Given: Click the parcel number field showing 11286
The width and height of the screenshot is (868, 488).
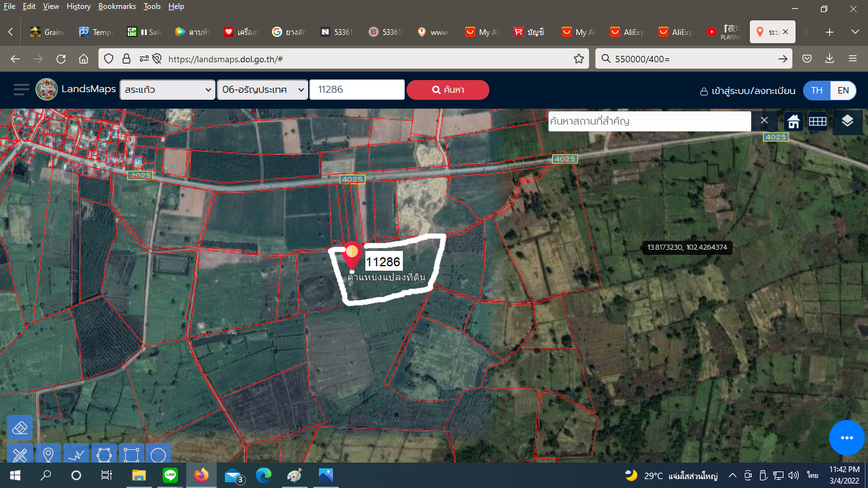Looking at the screenshot, I should point(357,90).
